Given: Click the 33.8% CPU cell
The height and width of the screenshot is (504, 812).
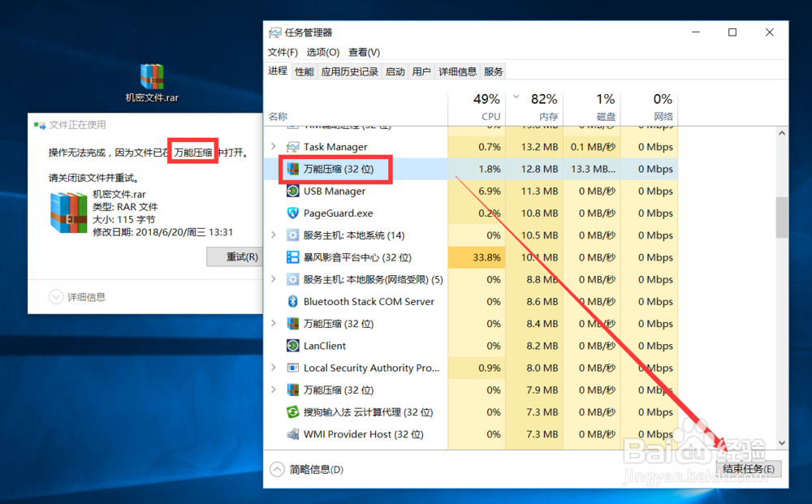Looking at the screenshot, I should coord(477,257).
